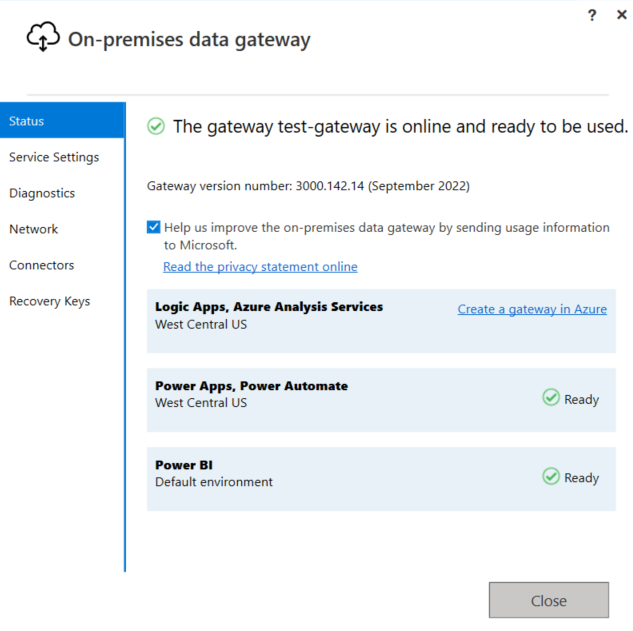Click the Power BI Ready checkmark icon
Screen dimensions: 633x631
[551, 477]
